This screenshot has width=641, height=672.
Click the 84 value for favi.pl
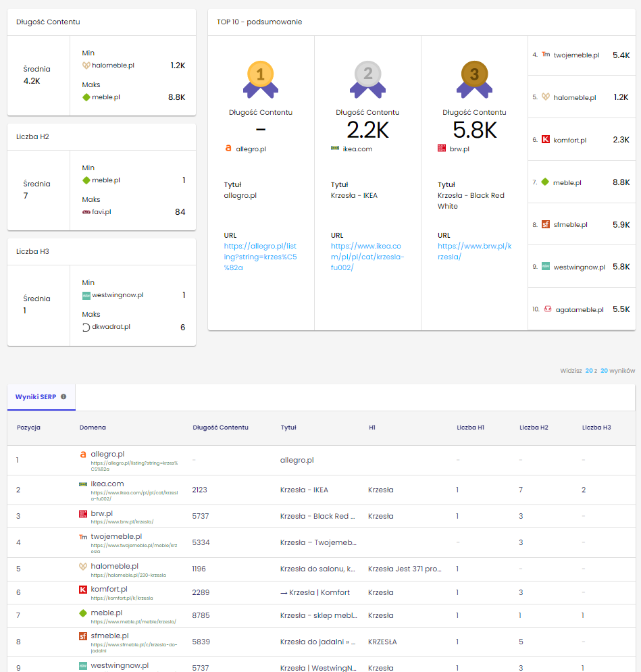pos(180,212)
